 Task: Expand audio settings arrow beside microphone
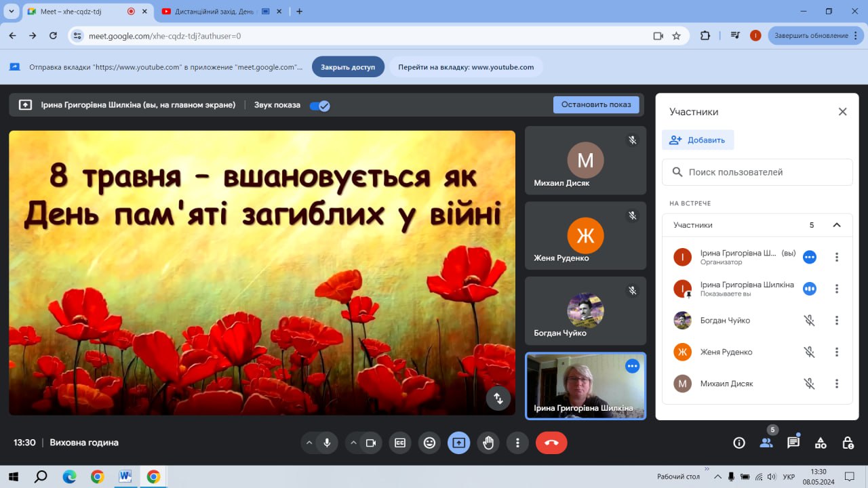pos(309,443)
